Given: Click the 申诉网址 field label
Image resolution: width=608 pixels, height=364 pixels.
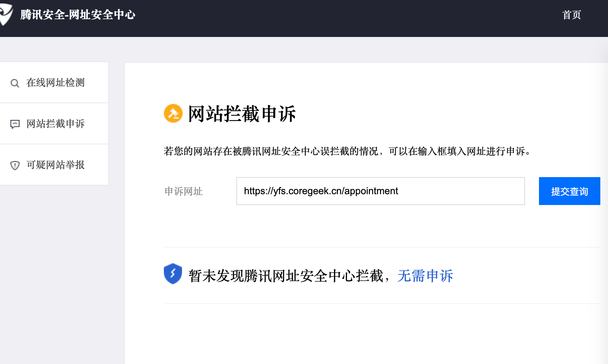Looking at the screenshot, I should tap(184, 191).
